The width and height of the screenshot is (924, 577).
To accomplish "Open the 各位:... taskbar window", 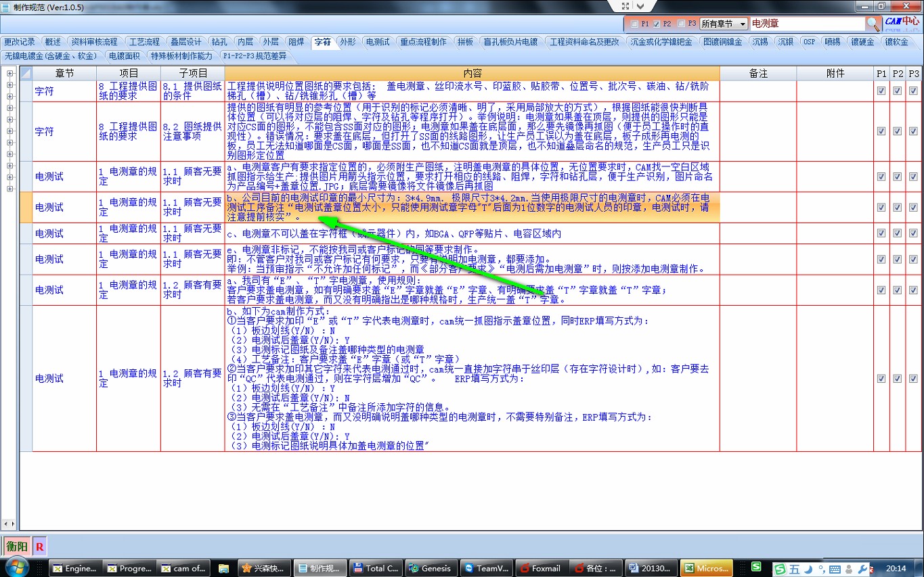I will (594, 568).
